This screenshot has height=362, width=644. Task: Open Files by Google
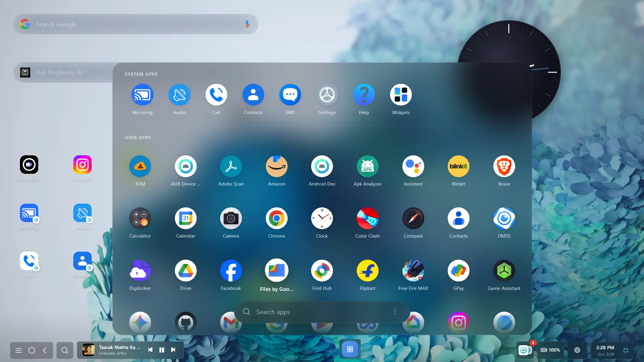coord(277,270)
